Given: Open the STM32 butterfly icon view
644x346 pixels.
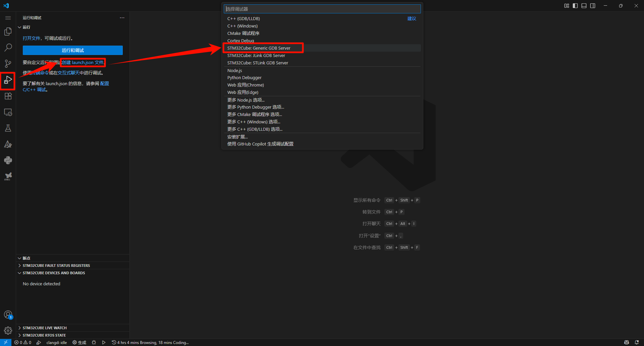Looking at the screenshot, I should click(8, 176).
